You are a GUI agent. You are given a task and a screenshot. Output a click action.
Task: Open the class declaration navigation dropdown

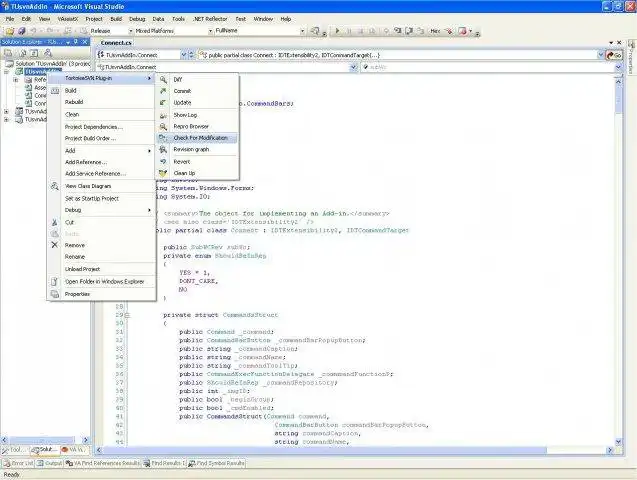[x=601, y=55]
